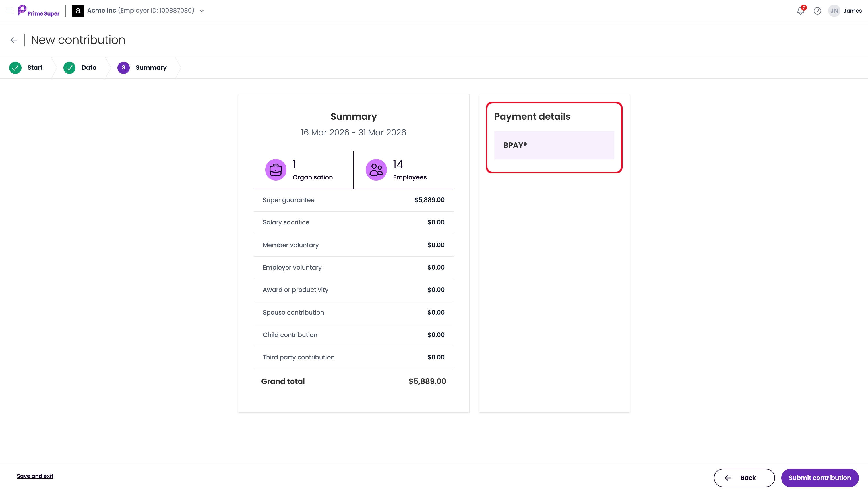The height and width of the screenshot is (492, 868).
Task: Select the BPAY payment option
Action: point(554,145)
